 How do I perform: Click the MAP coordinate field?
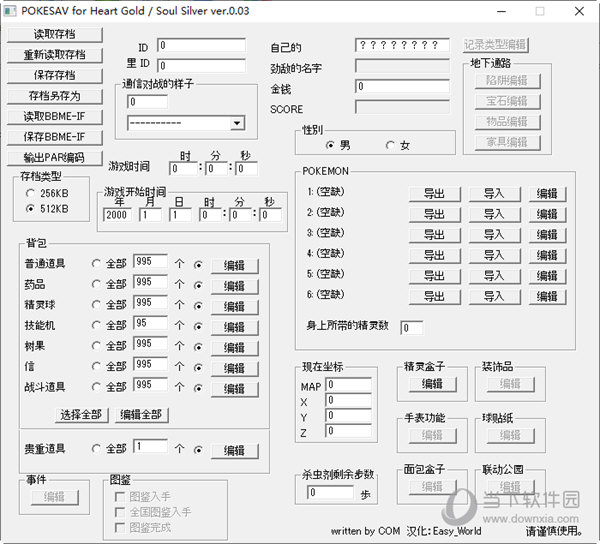[x=348, y=385]
